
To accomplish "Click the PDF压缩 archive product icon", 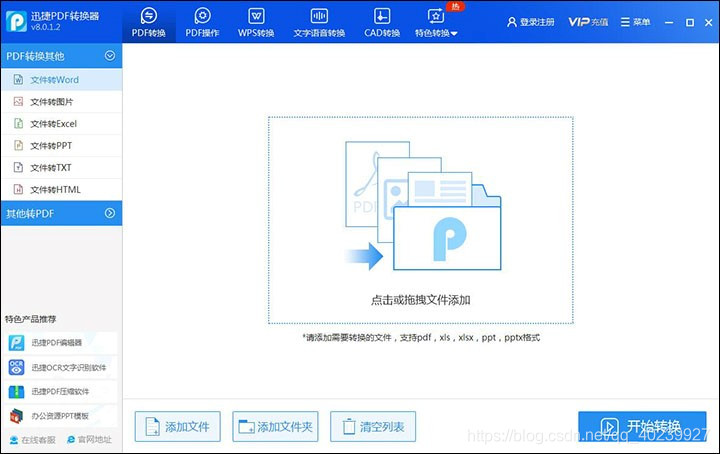I will click(x=17, y=392).
